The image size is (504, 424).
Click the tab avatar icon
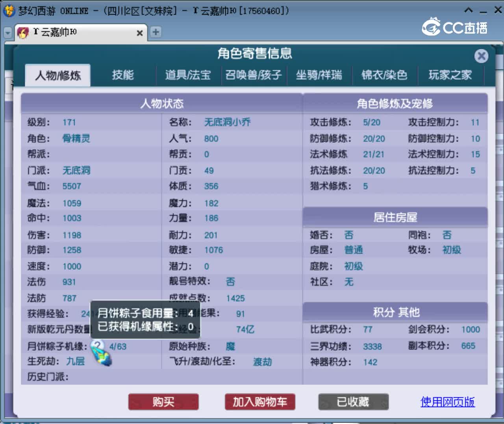click(23, 32)
